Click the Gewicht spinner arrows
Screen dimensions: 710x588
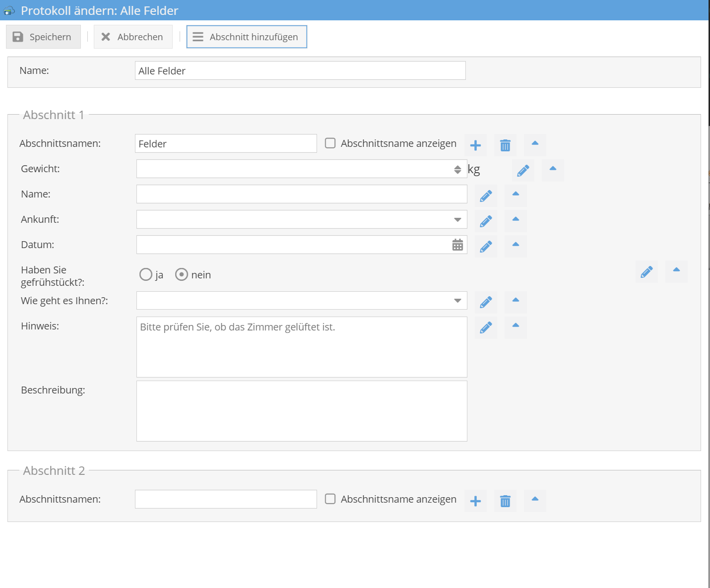point(457,169)
